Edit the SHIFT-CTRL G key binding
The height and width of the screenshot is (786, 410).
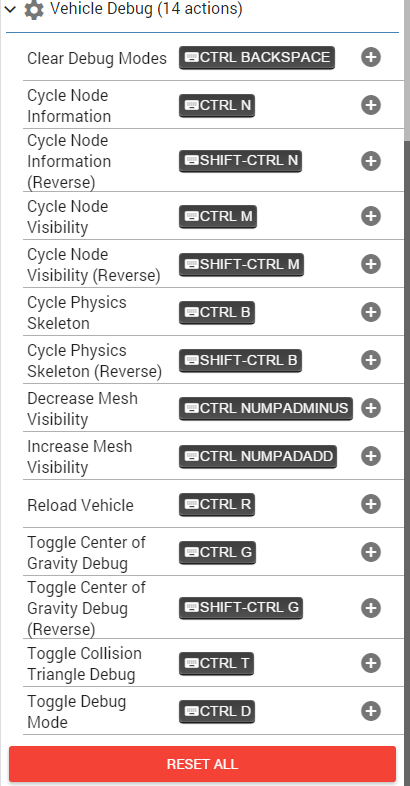coord(241,608)
